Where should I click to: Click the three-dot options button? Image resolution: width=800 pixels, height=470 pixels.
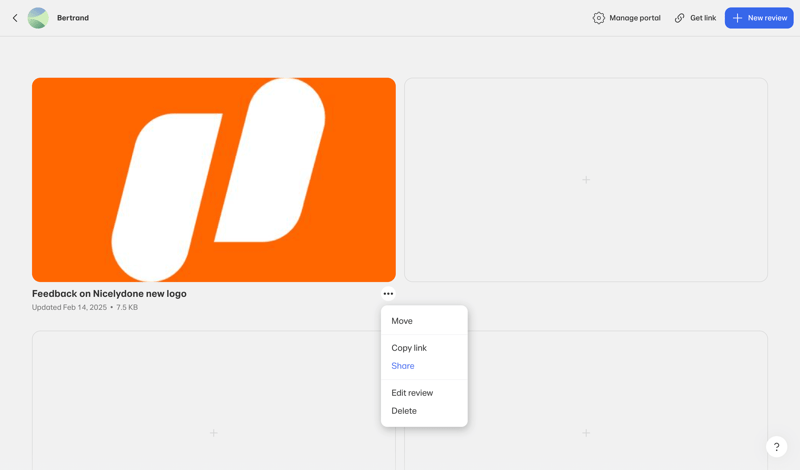[388, 293]
